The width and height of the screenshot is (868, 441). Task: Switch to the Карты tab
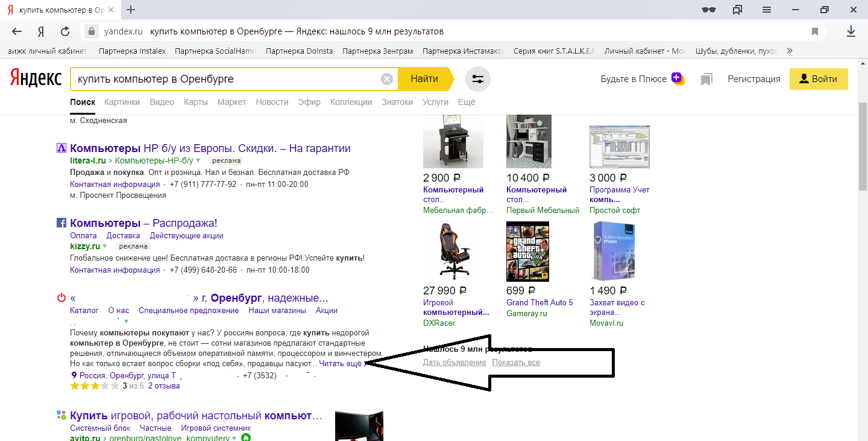click(196, 102)
